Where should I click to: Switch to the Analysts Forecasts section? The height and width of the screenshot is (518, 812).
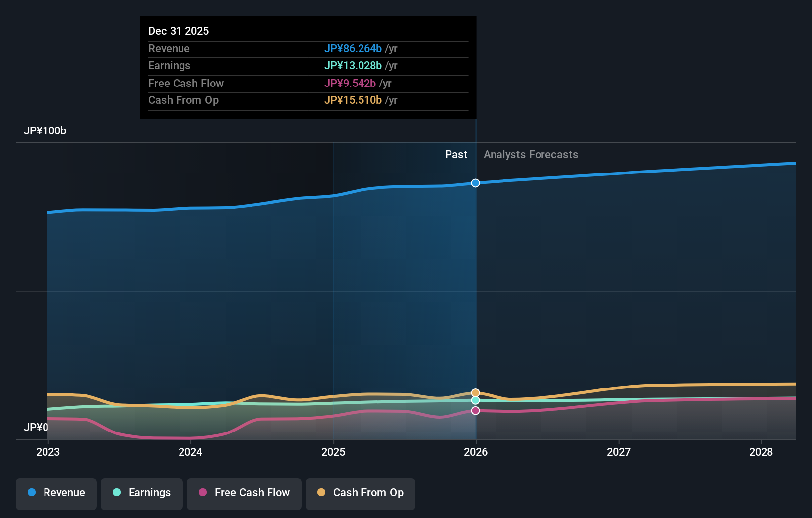(531, 154)
